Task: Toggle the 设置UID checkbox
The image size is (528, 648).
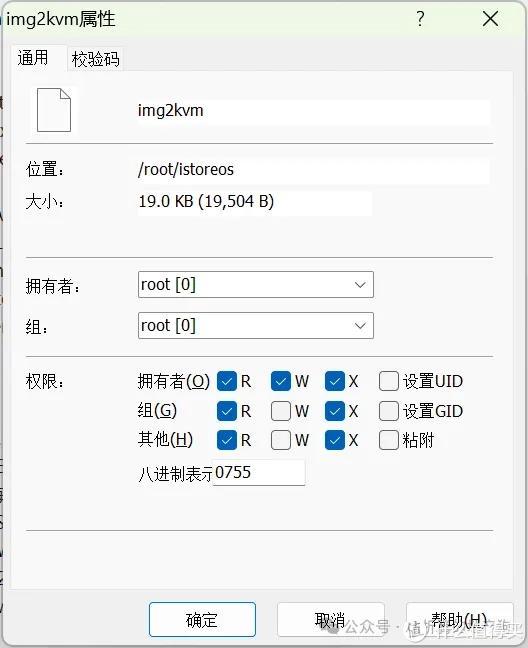Action: coord(389,381)
